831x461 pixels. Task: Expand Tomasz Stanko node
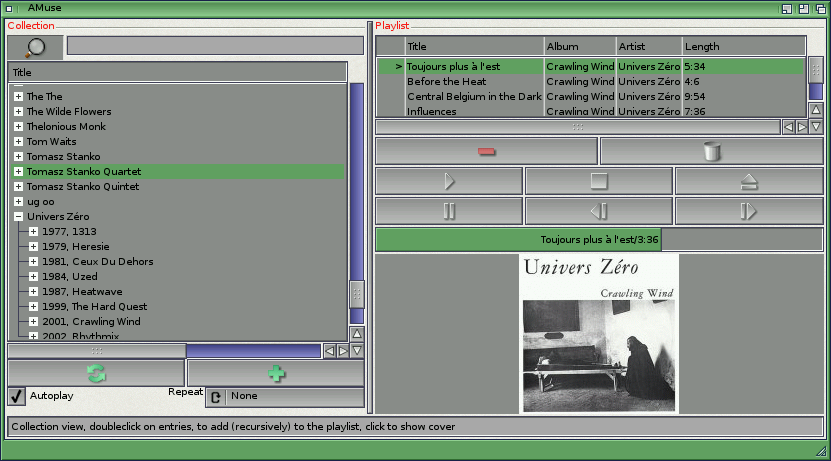(19, 156)
